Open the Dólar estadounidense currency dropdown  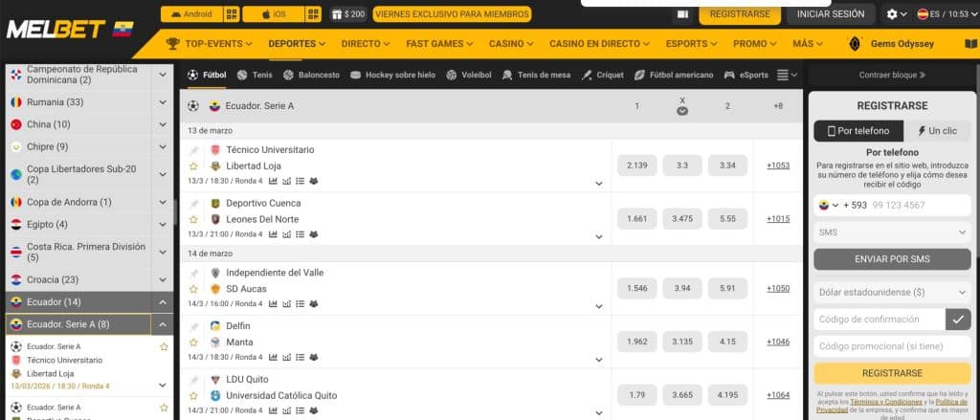(892, 291)
